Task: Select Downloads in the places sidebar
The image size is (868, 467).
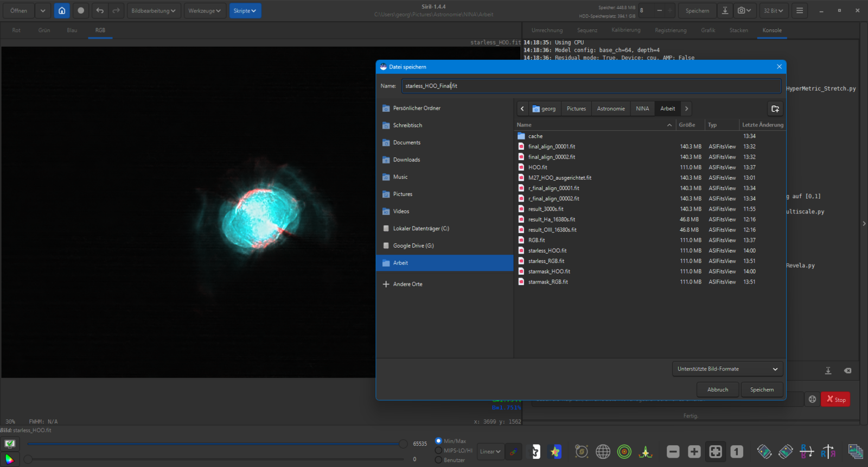Action: [x=445, y=160]
